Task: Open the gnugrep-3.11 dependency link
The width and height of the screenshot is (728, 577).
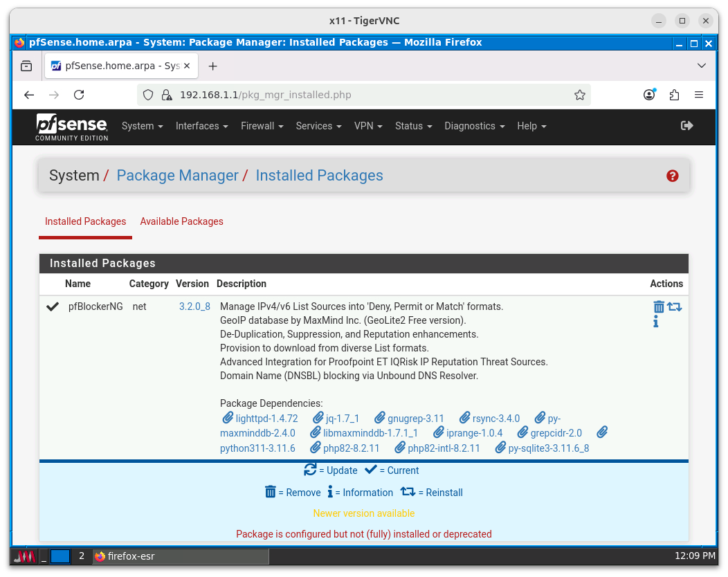Action: [x=410, y=419]
